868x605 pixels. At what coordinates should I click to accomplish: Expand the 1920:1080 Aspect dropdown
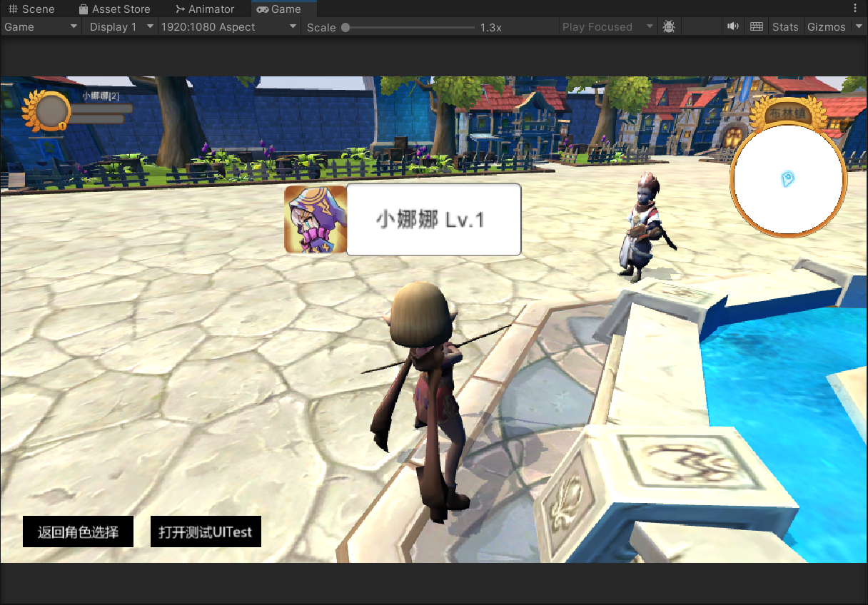pos(229,27)
